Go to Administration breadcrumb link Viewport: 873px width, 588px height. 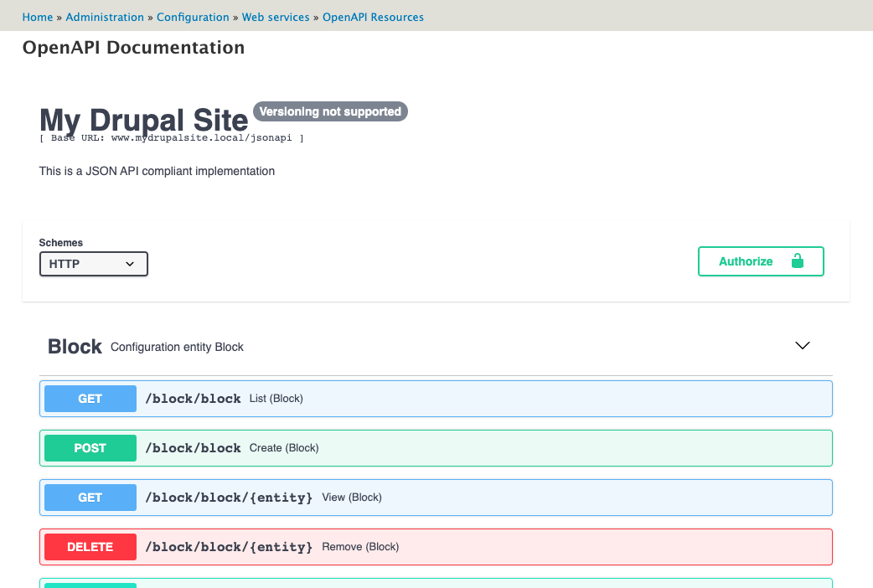[105, 18]
